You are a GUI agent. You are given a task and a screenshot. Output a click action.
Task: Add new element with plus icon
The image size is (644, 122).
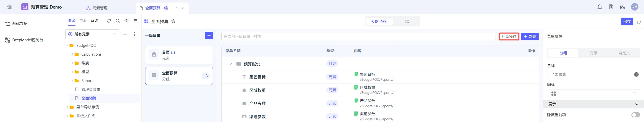pos(125,34)
